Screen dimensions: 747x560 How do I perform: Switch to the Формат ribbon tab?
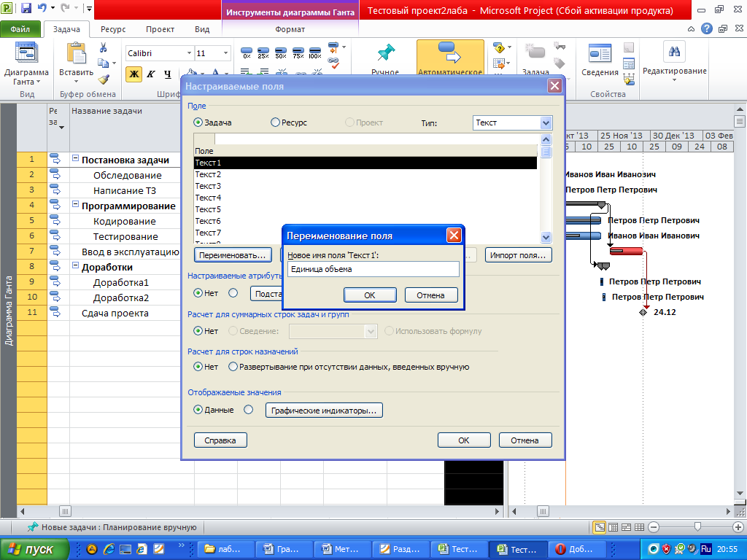pos(290,29)
